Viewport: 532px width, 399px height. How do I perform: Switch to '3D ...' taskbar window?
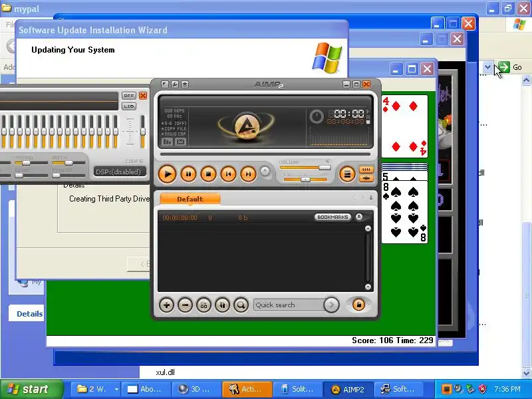click(x=196, y=389)
